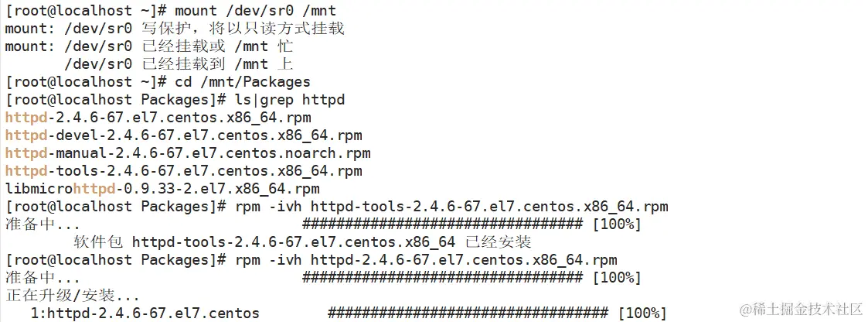
Task: Click the 写保护 read-only mount warning line
Action: 174,29
